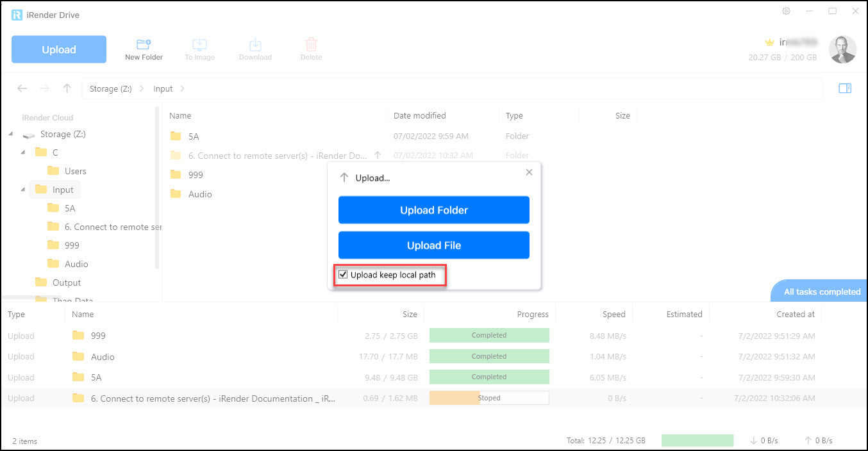Collapse the Storage (Z:) tree node

[11, 135]
